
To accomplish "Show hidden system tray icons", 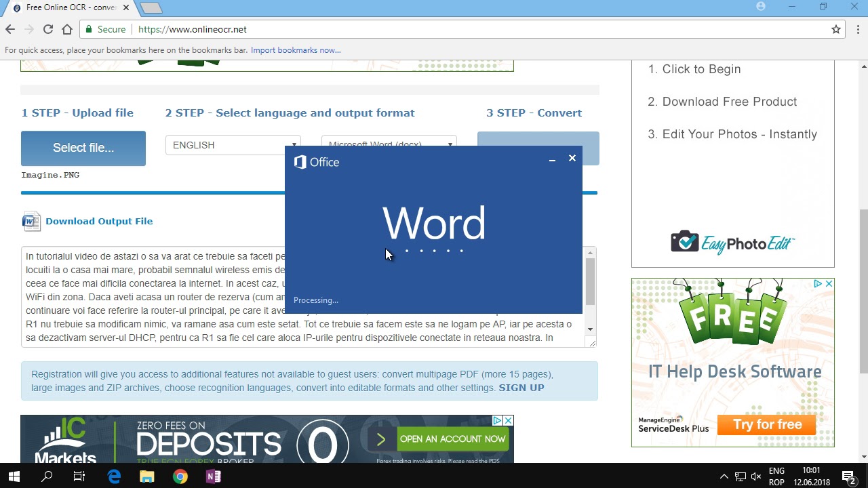I will coord(724,476).
